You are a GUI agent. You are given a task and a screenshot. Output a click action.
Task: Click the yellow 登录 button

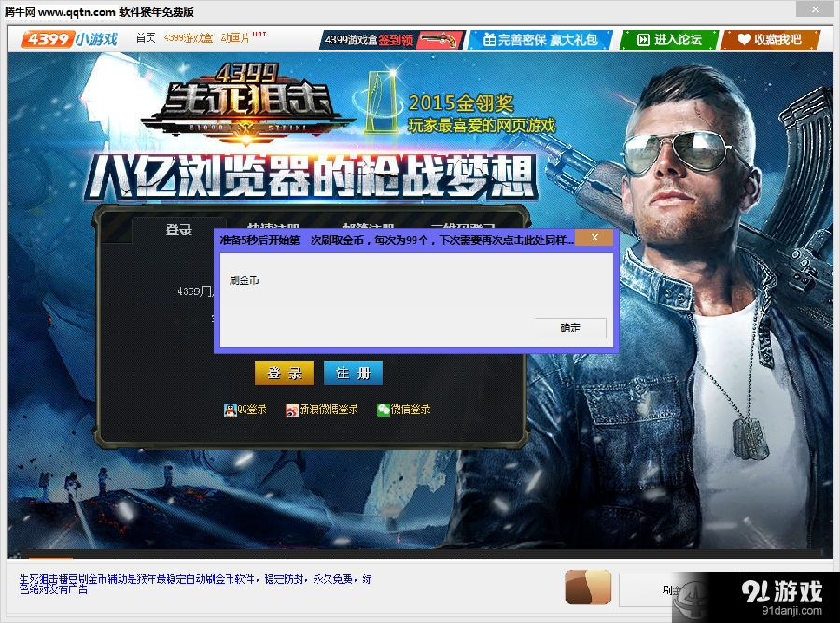[x=284, y=374]
